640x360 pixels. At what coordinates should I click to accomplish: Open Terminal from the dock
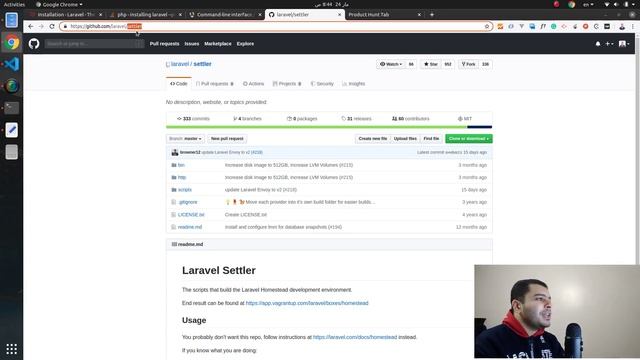(x=11, y=108)
